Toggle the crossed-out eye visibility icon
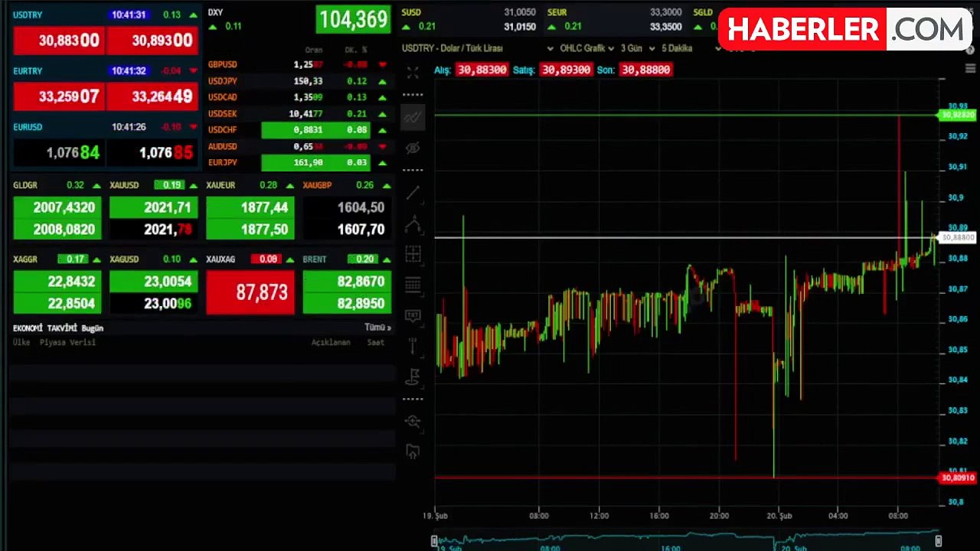 coord(413,148)
